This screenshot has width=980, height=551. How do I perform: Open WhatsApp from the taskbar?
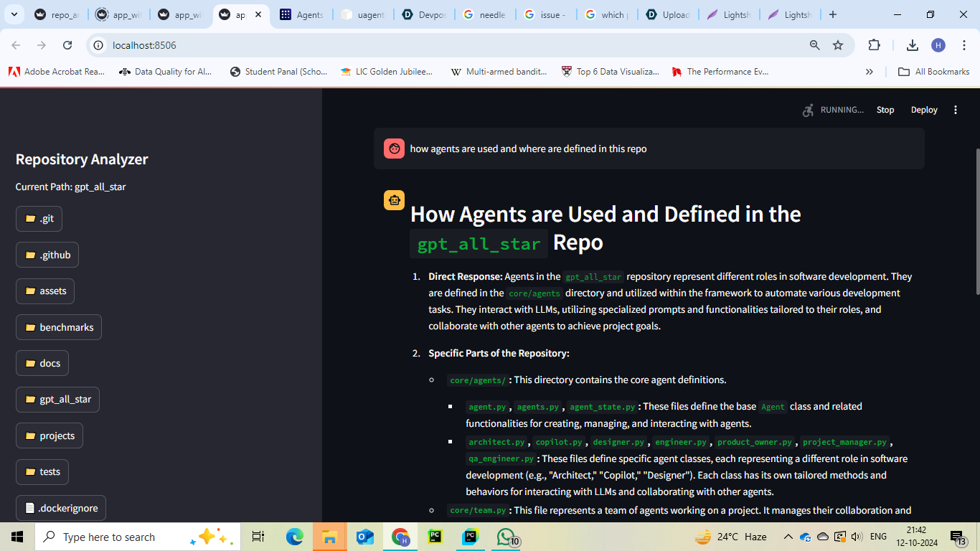[507, 537]
